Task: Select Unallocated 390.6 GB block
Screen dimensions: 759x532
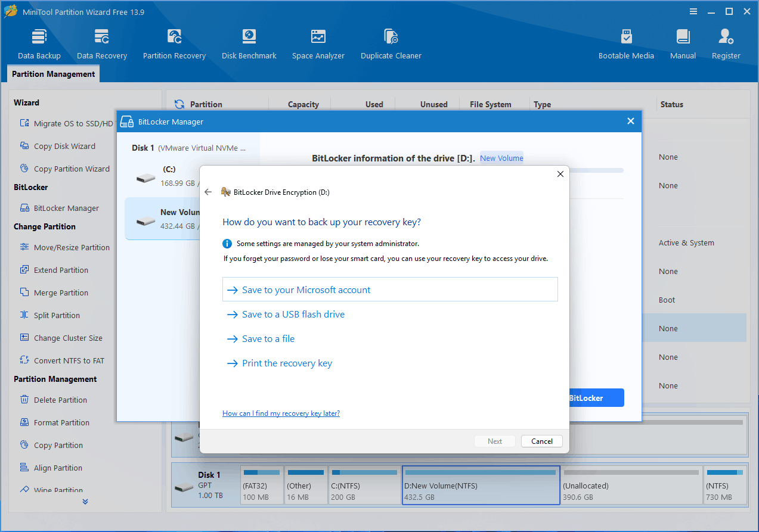Action: [631, 484]
